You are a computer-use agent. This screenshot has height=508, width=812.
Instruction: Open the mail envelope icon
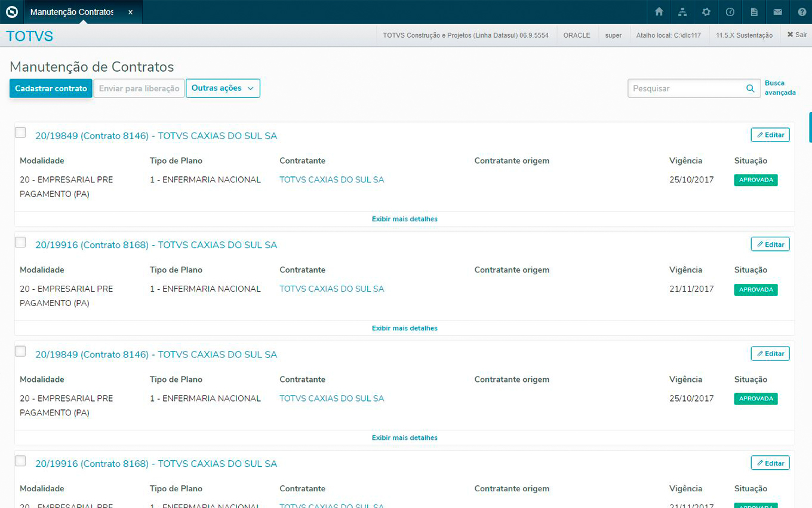[x=777, y=12]
